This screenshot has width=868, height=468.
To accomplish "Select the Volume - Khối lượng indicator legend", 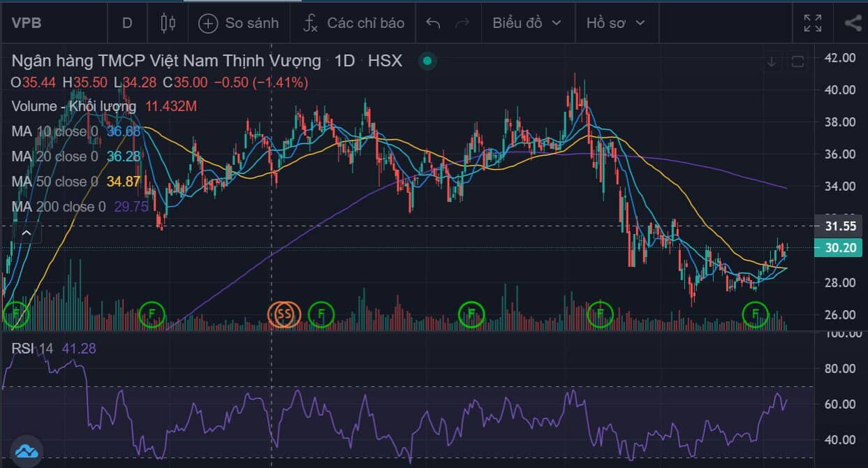I will [74, 106].
